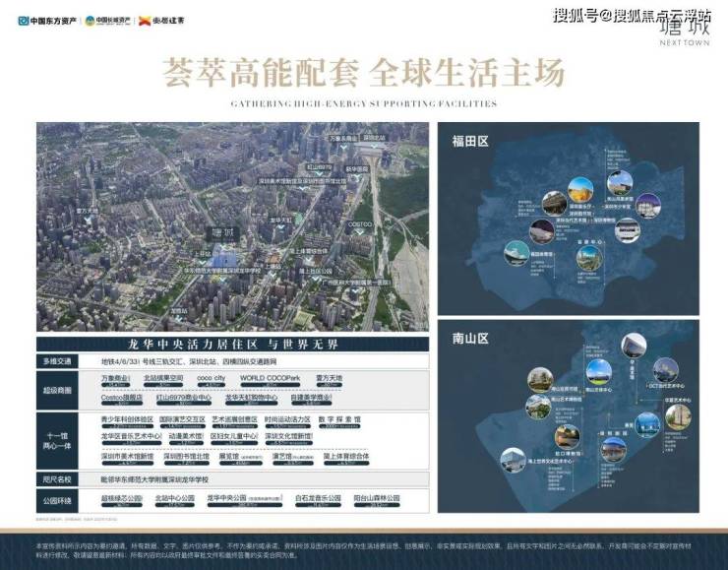Click the NEXT TOWN brand logo

685,33
